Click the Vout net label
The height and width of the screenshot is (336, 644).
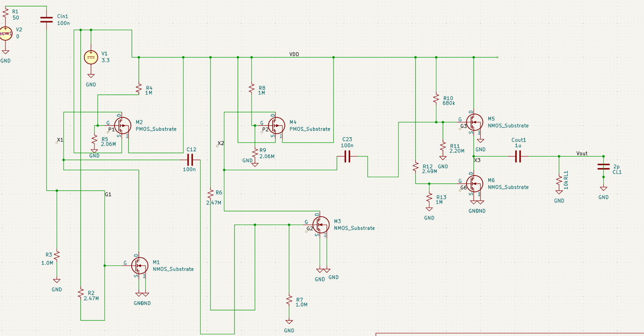(582, 153)
